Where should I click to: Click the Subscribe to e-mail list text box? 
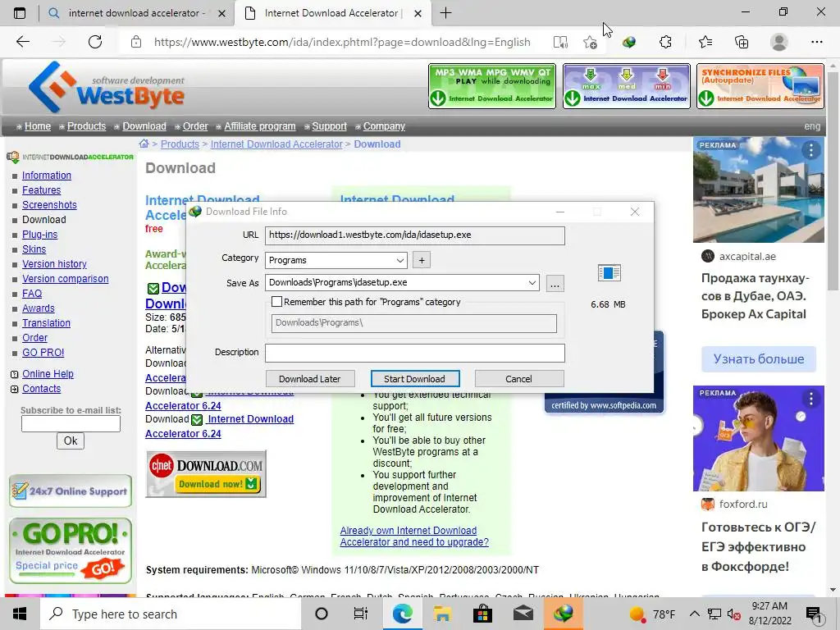(x=71, y=424)
